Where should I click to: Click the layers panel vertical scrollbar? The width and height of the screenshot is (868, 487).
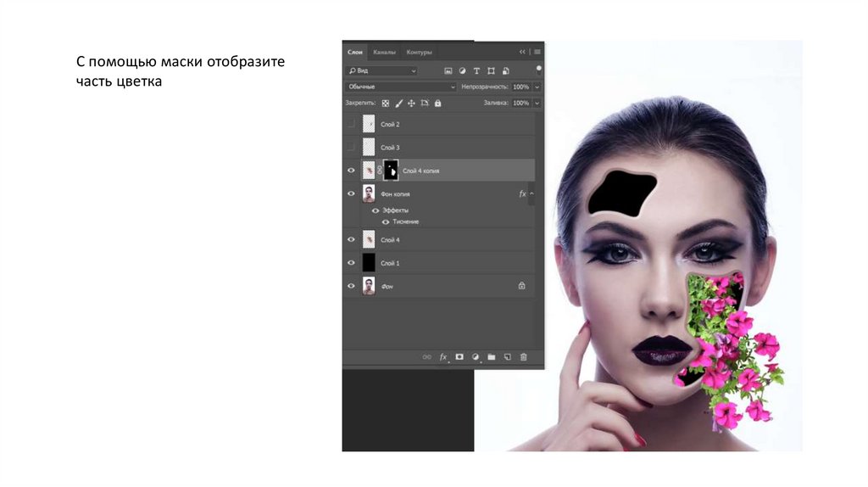540,230
